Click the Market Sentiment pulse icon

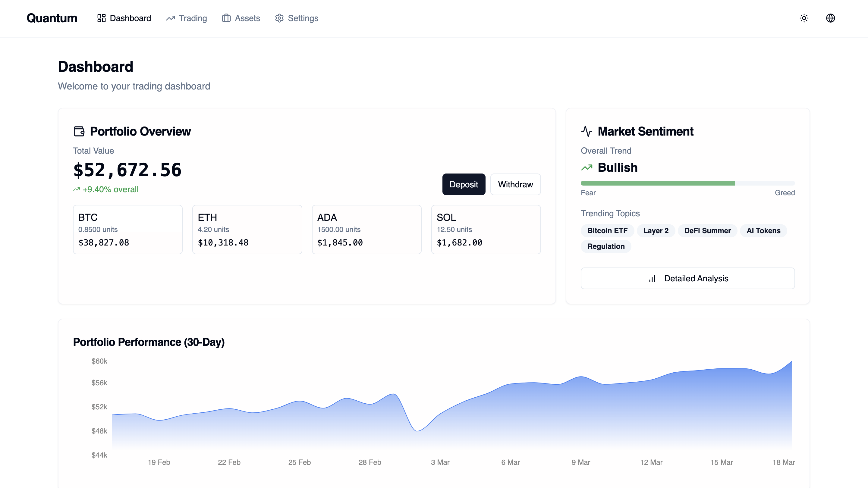coord(587,131)
